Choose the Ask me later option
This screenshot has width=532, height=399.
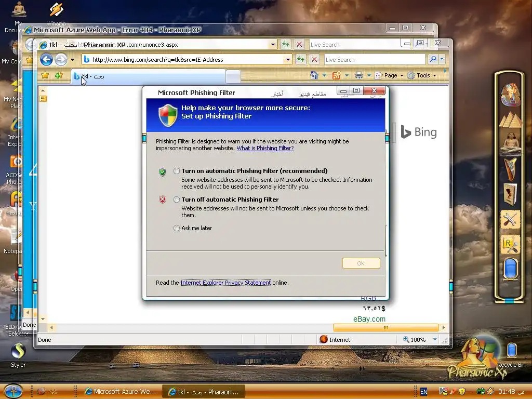click(177, 228)
